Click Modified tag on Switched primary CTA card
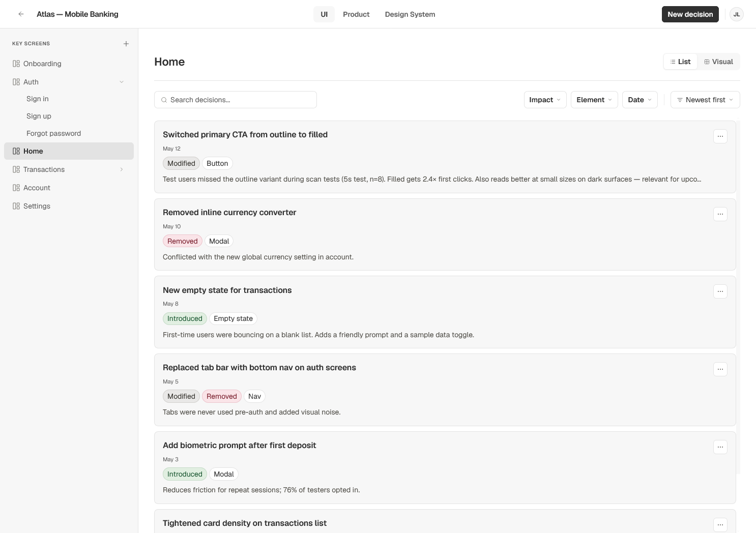The width and height of the screenshot is (756, 533). [x=181, y=163]
